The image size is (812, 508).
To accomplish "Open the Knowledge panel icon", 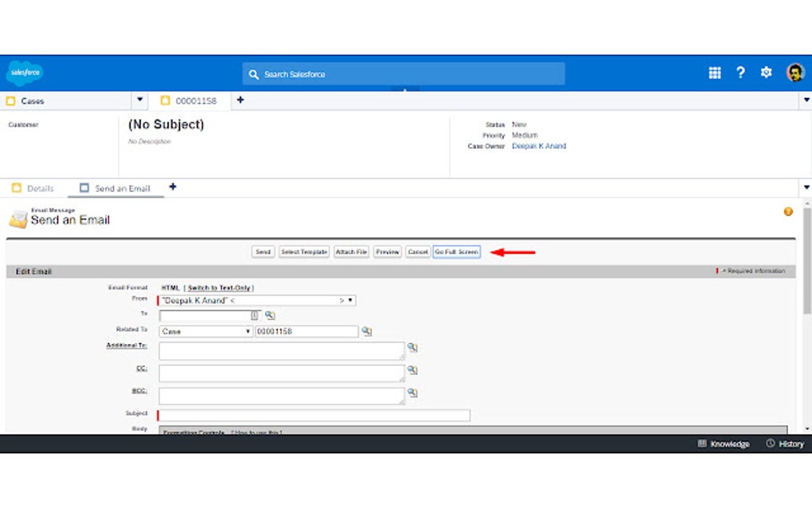I will 702,444.
